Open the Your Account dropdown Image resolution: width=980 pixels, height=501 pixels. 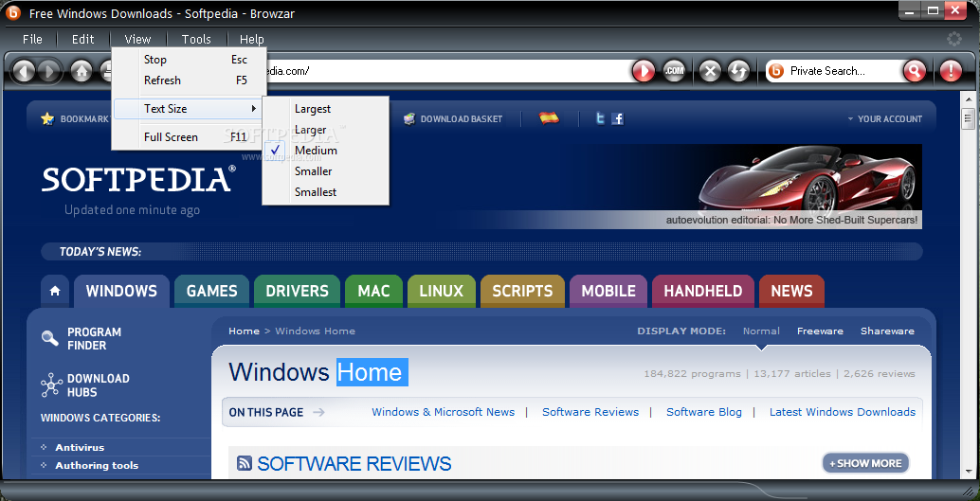[884, 118]
